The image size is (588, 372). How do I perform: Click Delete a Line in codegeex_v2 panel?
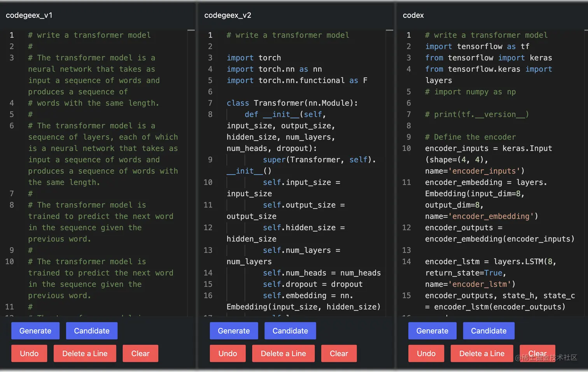tap(283, 353)
